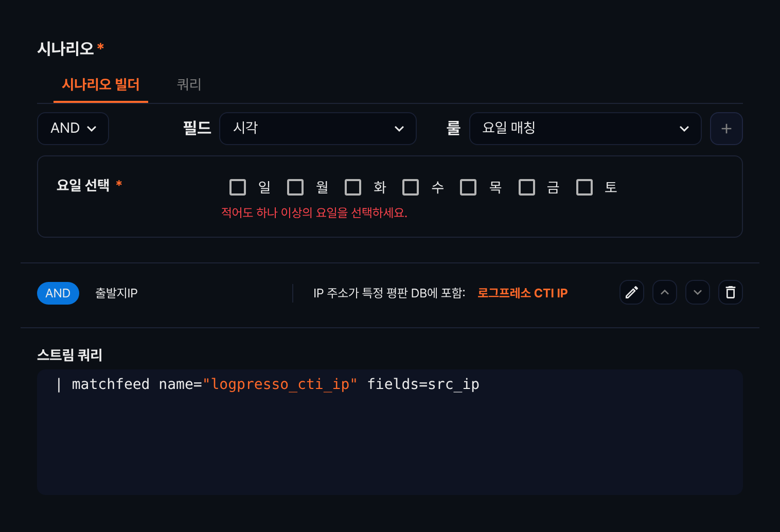Check the 수 (Wednesday) checkbox
Screen dimensions: 780x532
click(x=411, y=187)
